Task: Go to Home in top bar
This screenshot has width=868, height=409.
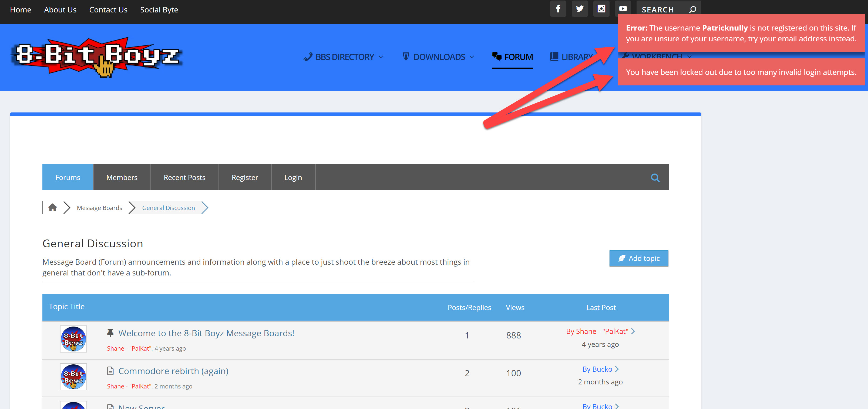Action: 21,10
